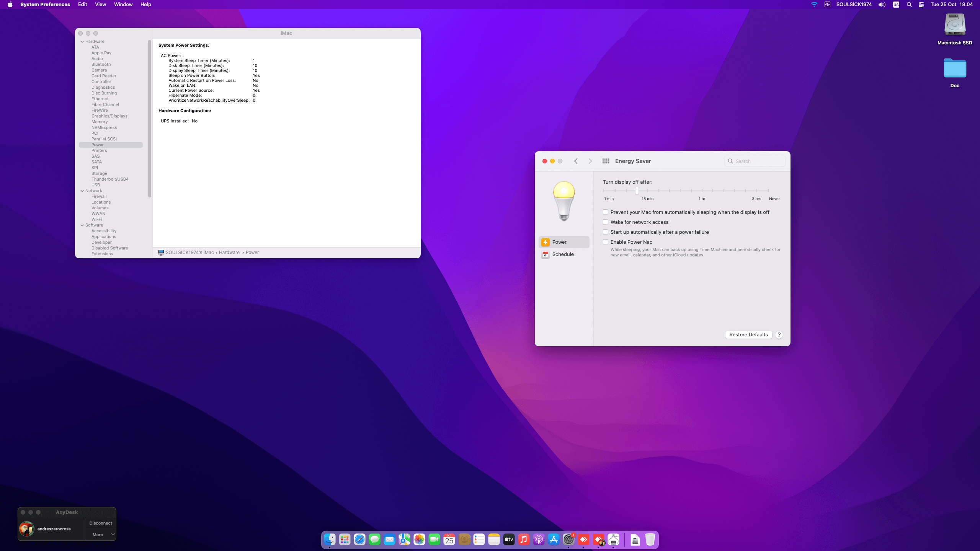The height and width of the screenshot is (551, 980).
Task: Go forward in System Preferences
Action: point(590,161)
